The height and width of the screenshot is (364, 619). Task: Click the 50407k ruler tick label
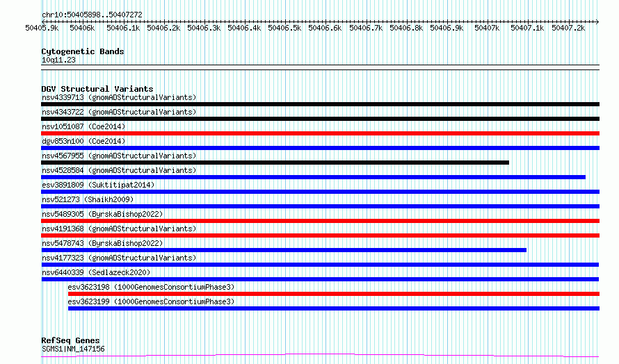coord(487,28)
